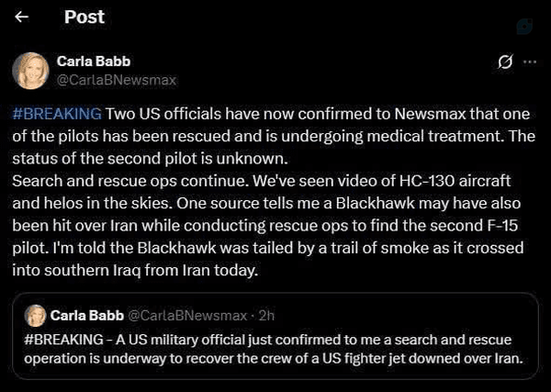Screen dimensions: 551x392
Task: Go back using the left arrow
Action: (21, 17)
